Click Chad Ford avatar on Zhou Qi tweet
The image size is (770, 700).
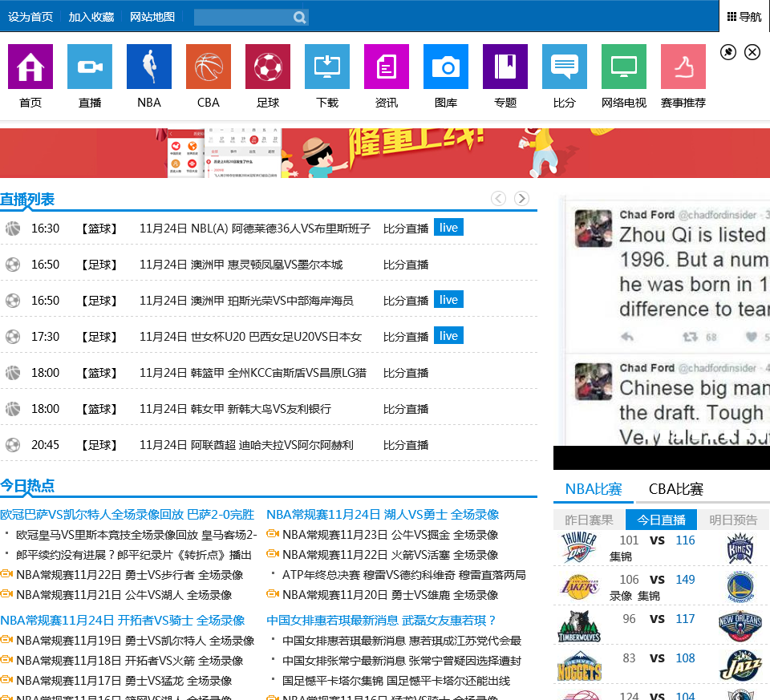pyautogui.click(x=594, y=228)
